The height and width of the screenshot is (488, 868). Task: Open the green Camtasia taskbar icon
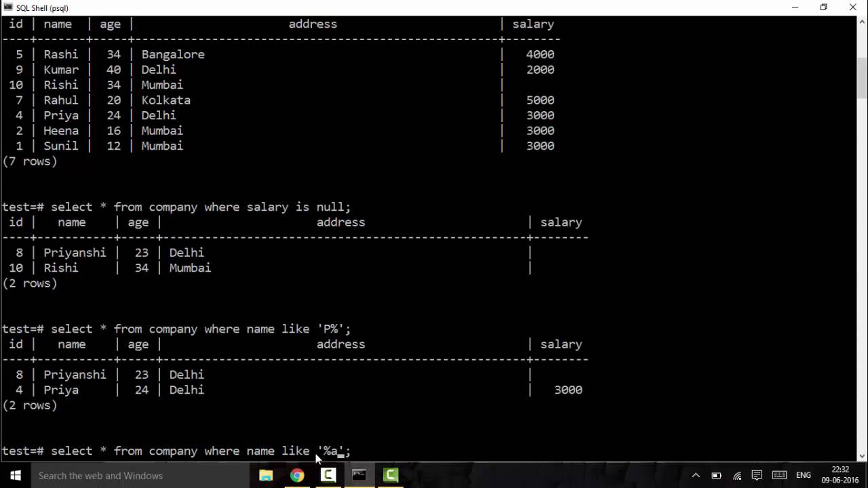391,475
